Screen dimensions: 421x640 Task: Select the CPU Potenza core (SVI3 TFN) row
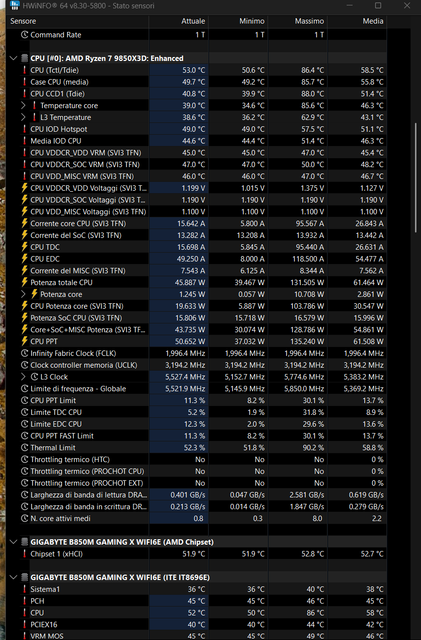coord(196,306)
